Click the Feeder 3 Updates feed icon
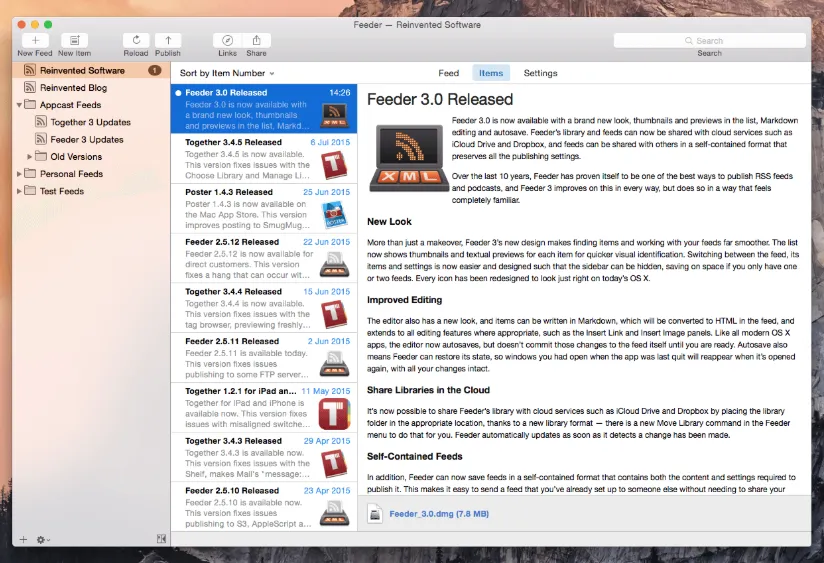The width and height of the screenshot is (824, 563). 40,139
